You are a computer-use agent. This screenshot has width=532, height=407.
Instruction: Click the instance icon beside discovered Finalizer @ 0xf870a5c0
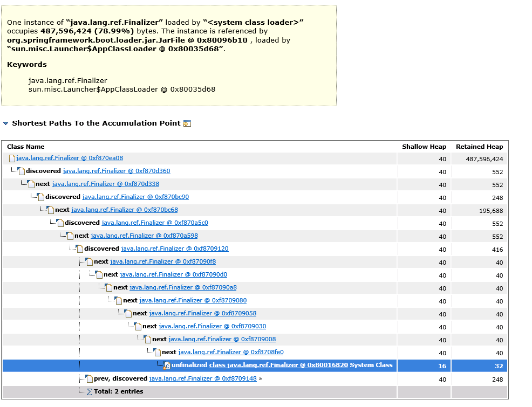coord(60,223)
